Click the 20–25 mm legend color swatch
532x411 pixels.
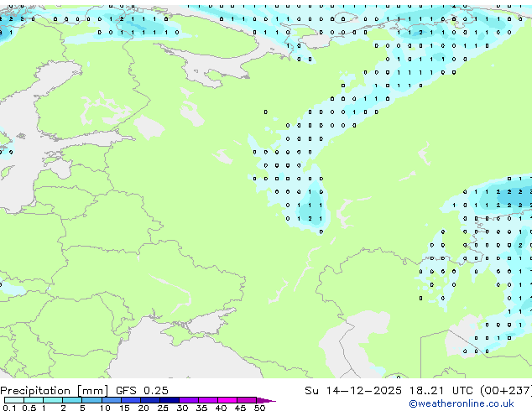coord(150,400)
